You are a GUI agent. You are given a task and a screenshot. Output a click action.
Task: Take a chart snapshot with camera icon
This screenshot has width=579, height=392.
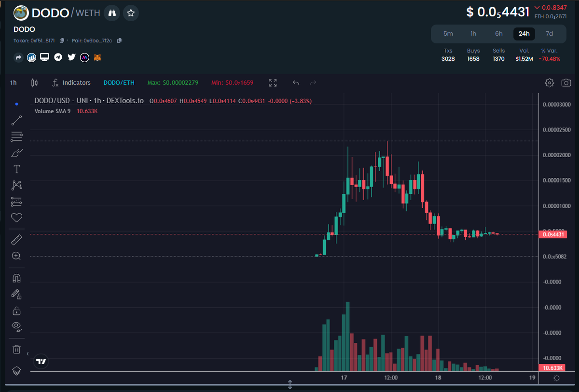tap(566, 83)
